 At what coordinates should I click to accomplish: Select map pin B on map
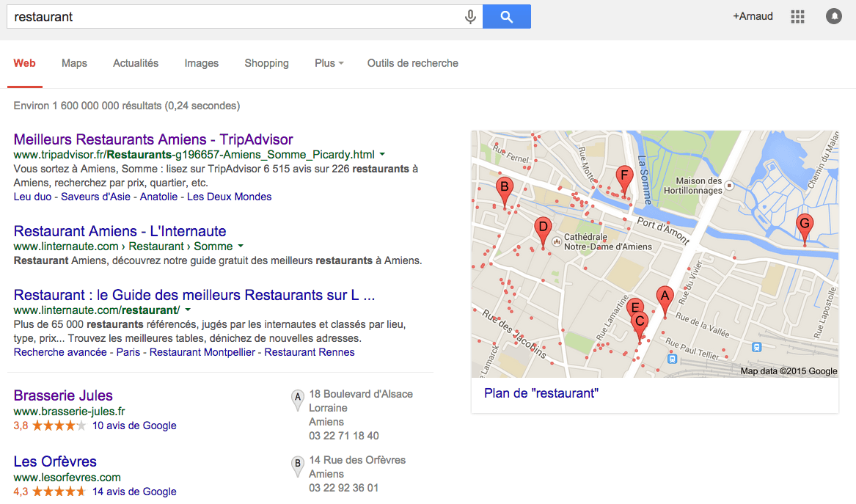(x=504, y=189)
